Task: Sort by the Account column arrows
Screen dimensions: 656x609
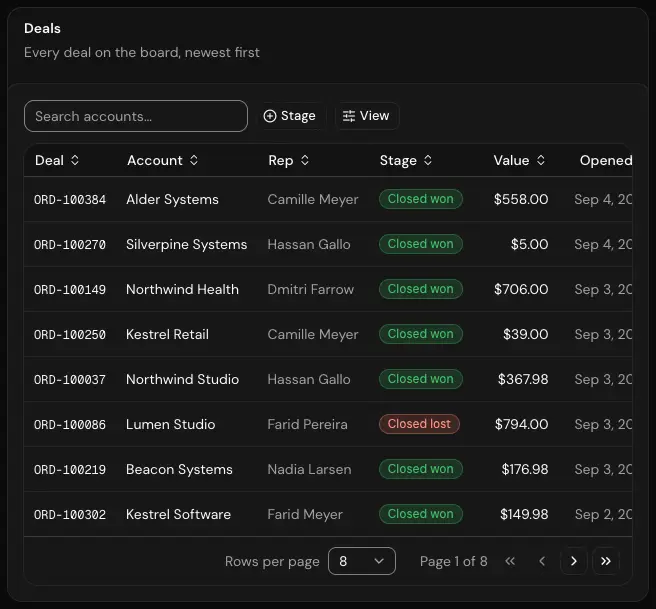Action: tap(194, 160)
